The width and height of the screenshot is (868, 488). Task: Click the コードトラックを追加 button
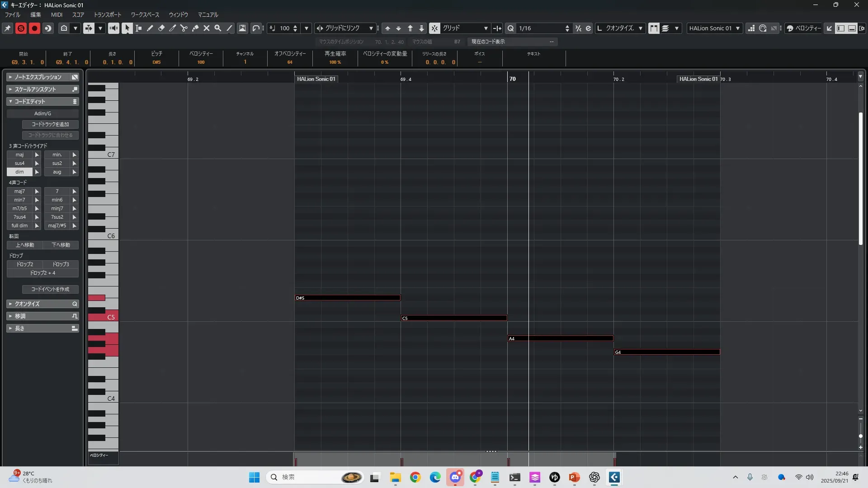click(50, 124)
